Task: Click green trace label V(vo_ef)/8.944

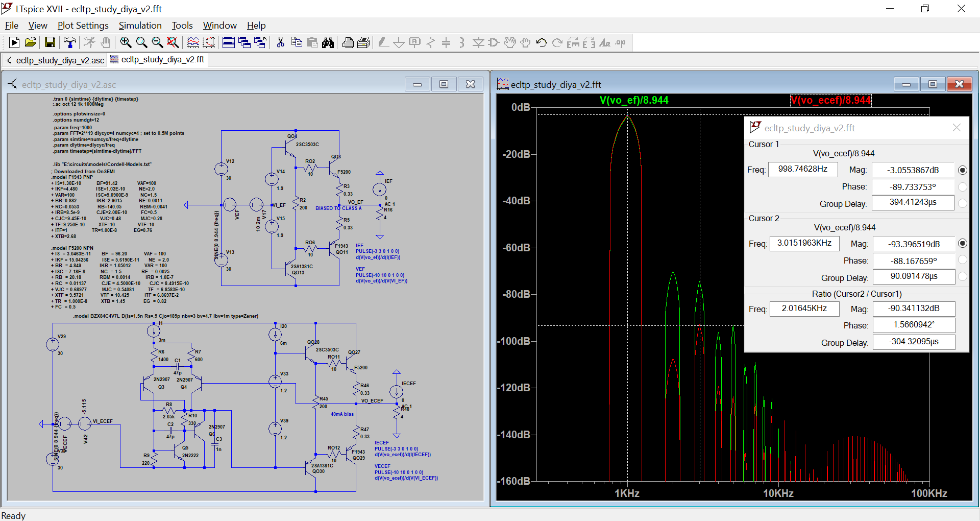Action: [634, 100]
